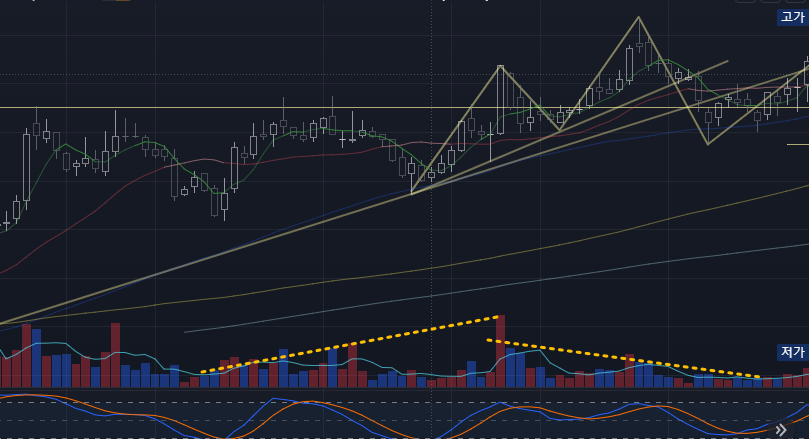The height and width of the screenshot is (439, 809).
Task: Click the 고가 high-price label
Action: click(792, 17)
